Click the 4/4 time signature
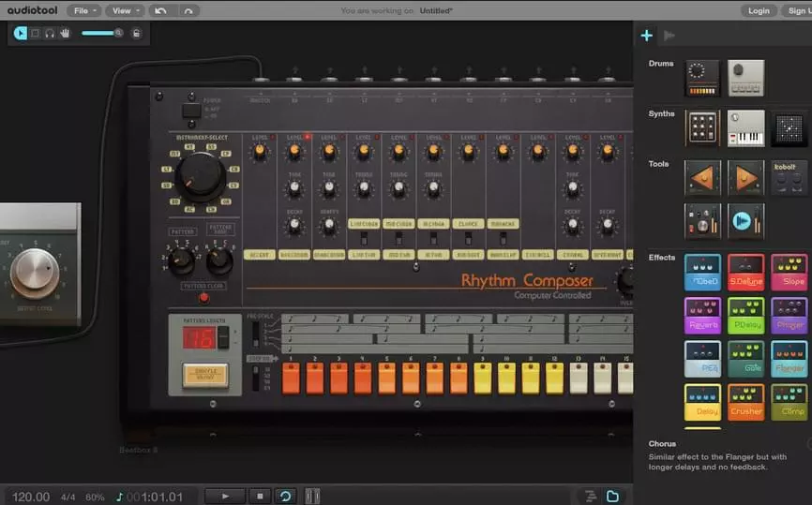Screen dimensions: 812x505 (68, 498)
